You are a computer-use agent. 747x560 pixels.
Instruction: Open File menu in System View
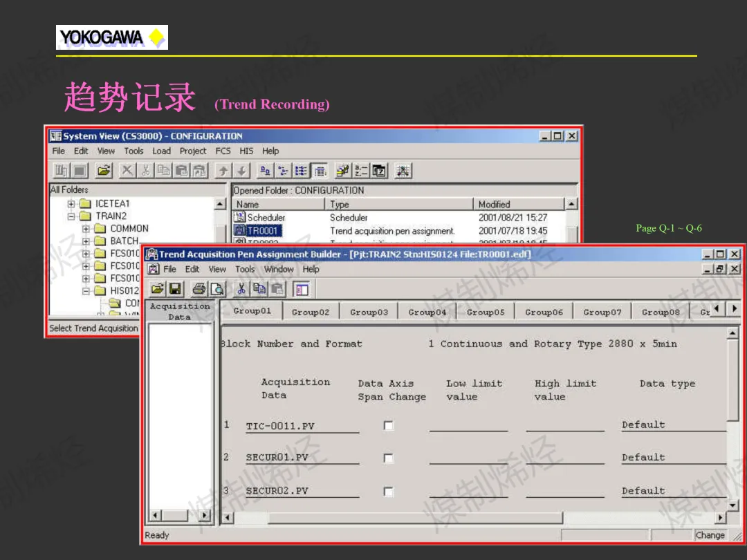tap(59, 151)
